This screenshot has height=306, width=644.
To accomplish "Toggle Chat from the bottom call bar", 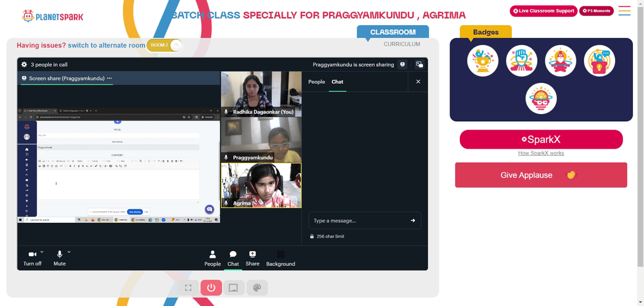I will pyautogui.click(x=233, y=259).
